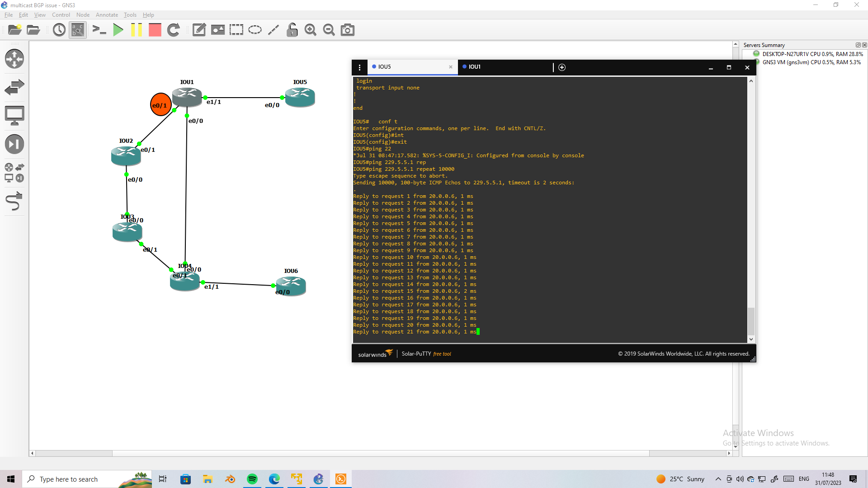Open a new console tab with plus button
This screenshot has width=868, height=488.
tap(562, 67)
